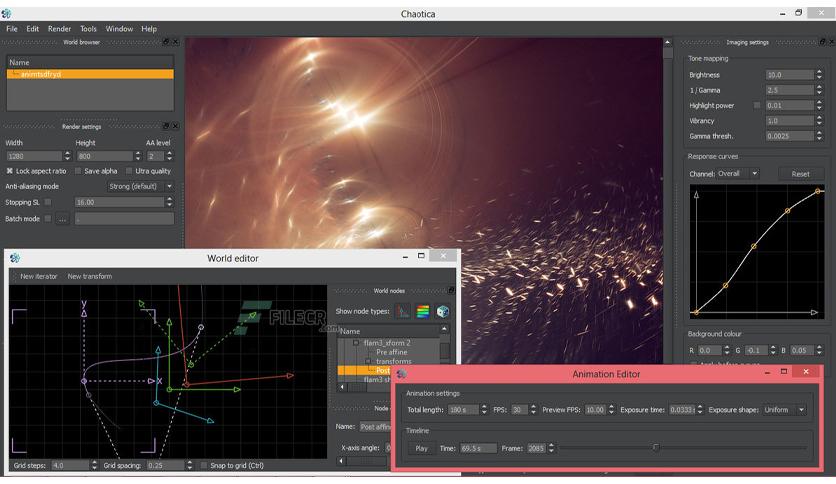
Task: Click the World nodes horizontal scrollbar left arrow
Action: click(342, 387)
